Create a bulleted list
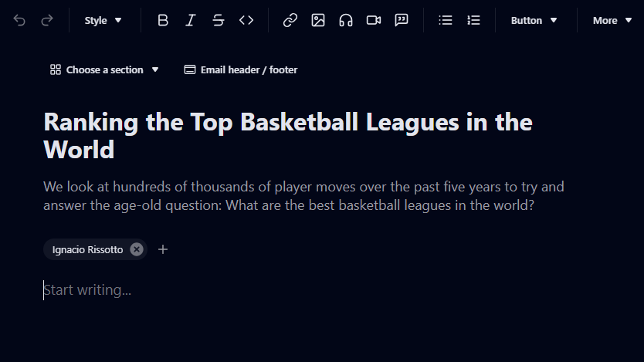Screen dimensions: 644x362 [446, 20]
